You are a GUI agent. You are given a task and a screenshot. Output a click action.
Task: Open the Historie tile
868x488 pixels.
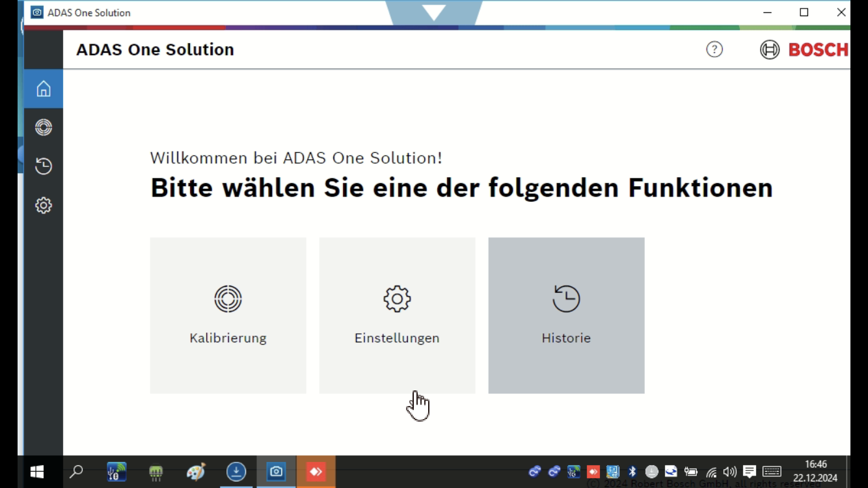tap(566, 316)
